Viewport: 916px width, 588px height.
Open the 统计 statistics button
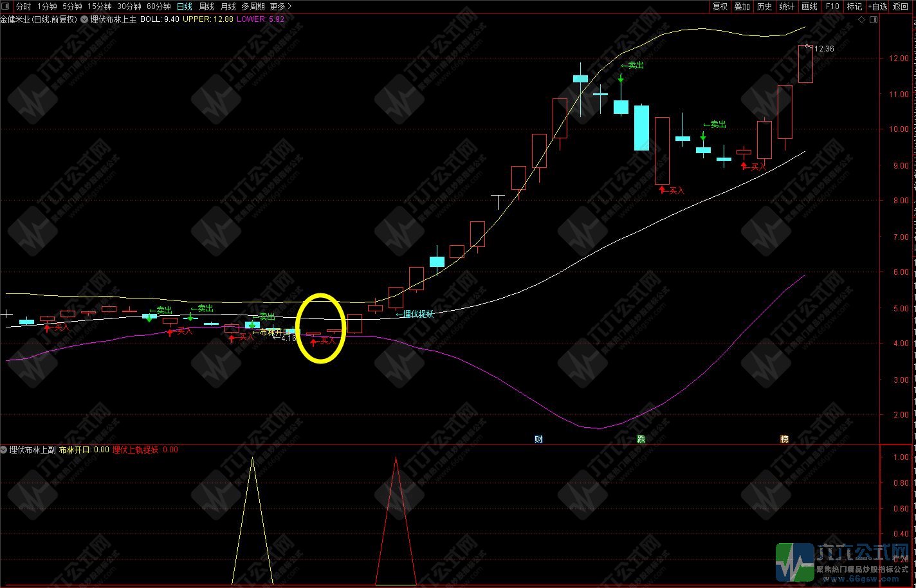pyautogui.click(x=787, y=6)
